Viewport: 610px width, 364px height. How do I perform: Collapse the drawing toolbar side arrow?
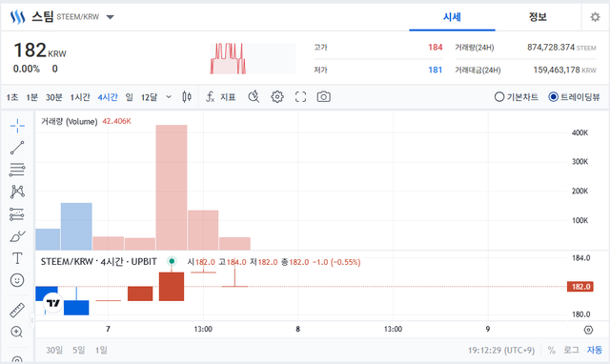[32, 320]
